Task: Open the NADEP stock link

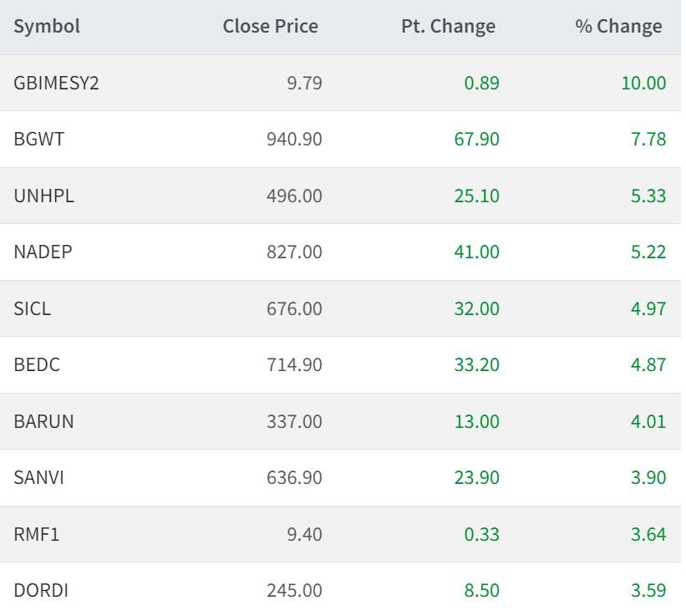Action: [43, 252]
